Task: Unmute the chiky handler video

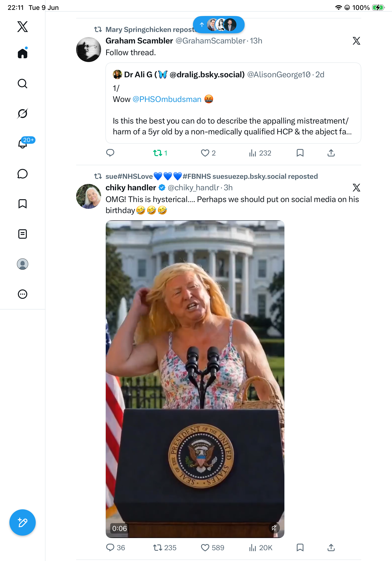Action: coord(274,528)
